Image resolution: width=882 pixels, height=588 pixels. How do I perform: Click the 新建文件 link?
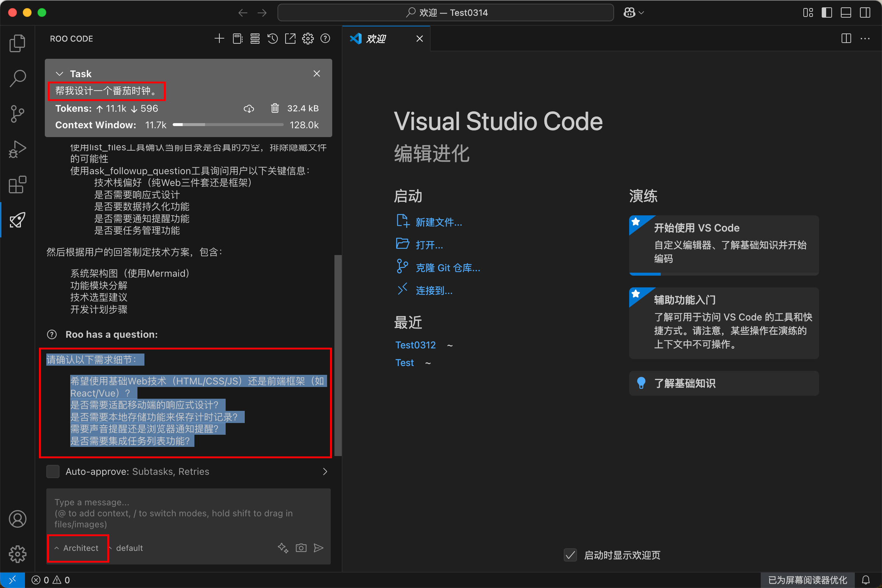pyautogui.click(x=439, y=222)
